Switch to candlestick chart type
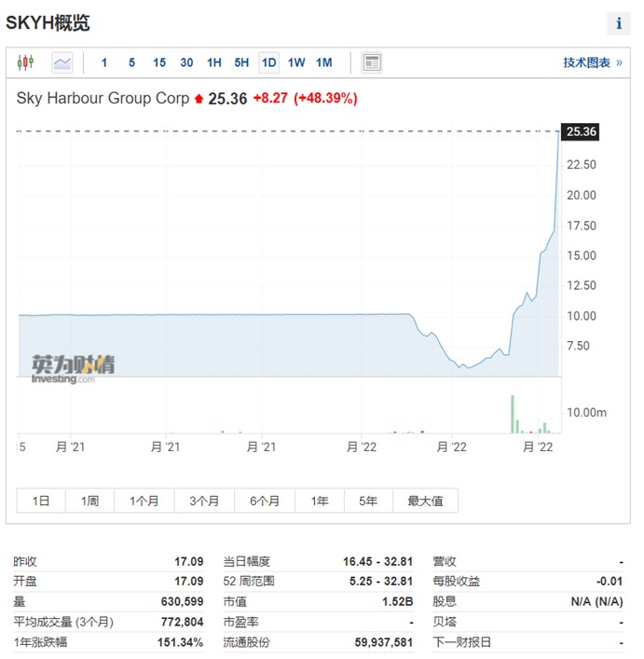The height and width of the screenshot is (659, 644). (x=25, y=62)
